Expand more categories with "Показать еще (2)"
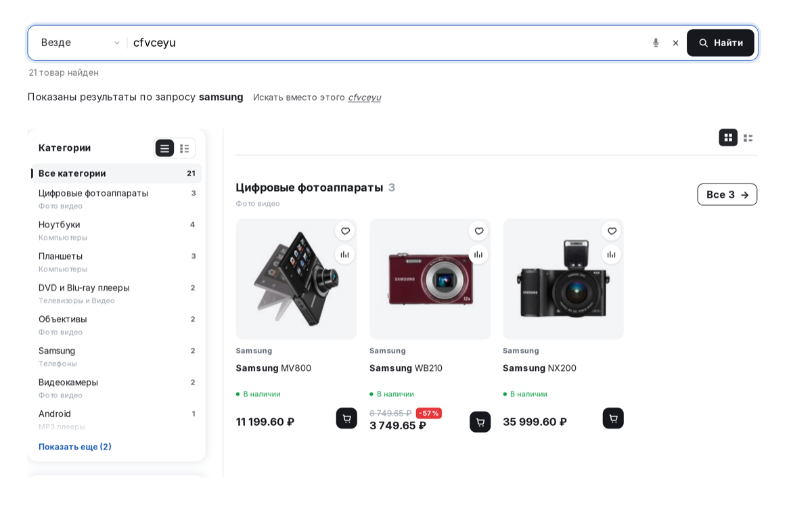812x505 pixels. click(x=75, y=447)
